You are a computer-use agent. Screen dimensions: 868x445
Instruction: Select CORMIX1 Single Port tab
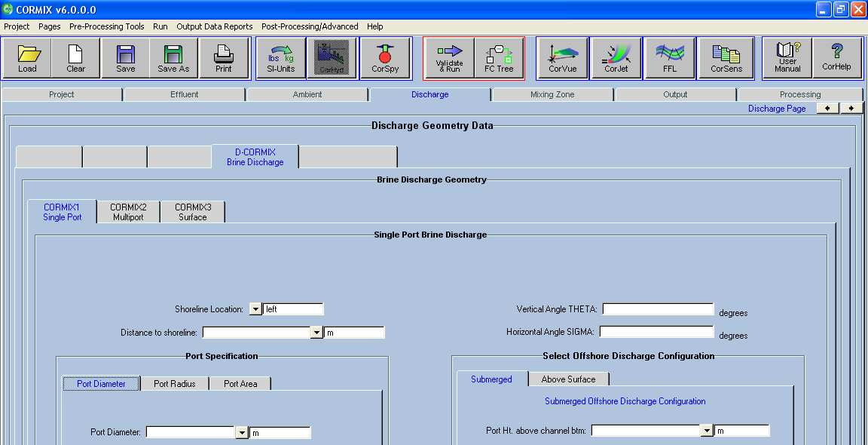point(62,212)
